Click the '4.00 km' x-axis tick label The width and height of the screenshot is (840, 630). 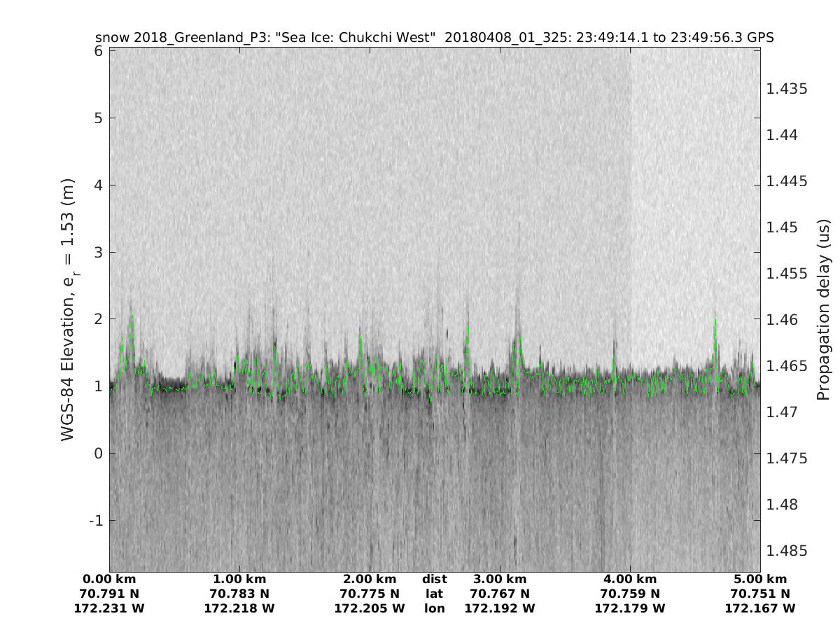tap(630, 580)
